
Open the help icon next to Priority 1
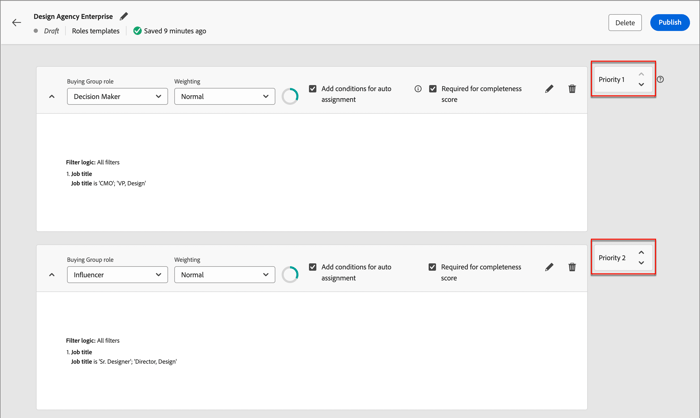tap(660, 80)
